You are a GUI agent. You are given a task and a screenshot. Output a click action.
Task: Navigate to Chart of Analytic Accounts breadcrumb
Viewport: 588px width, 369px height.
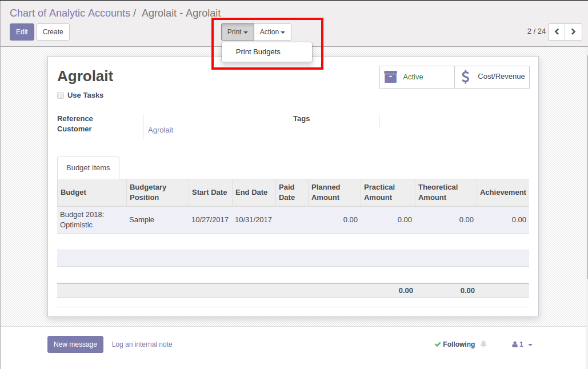pyautogui.click(x=70, y=13)
